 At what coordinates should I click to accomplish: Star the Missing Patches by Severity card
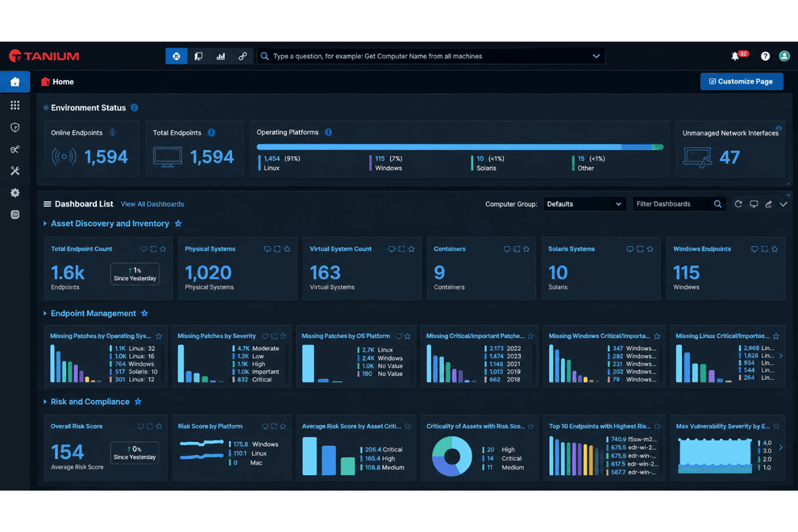point(283,336)
